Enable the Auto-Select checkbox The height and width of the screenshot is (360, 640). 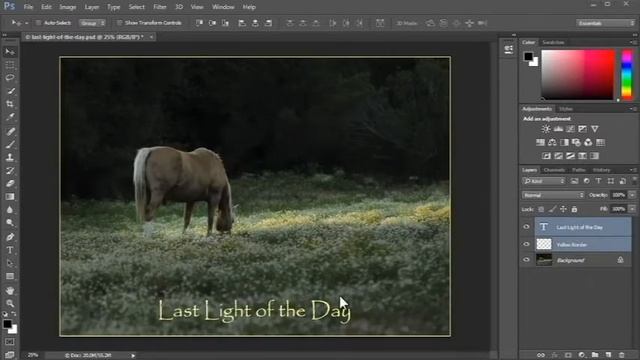38,23
